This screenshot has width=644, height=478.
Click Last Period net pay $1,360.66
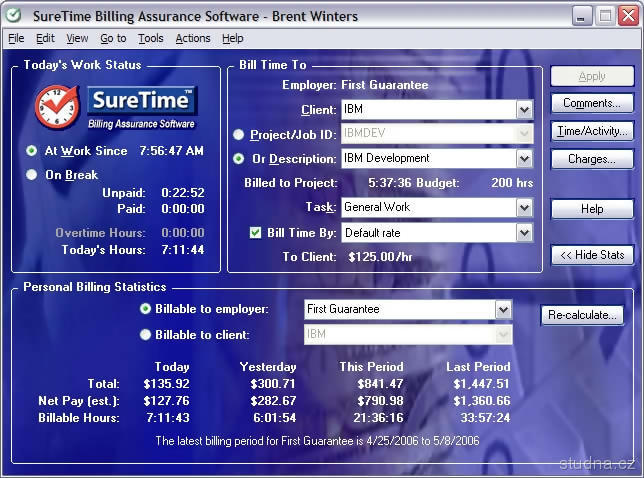tap(481, 401)
